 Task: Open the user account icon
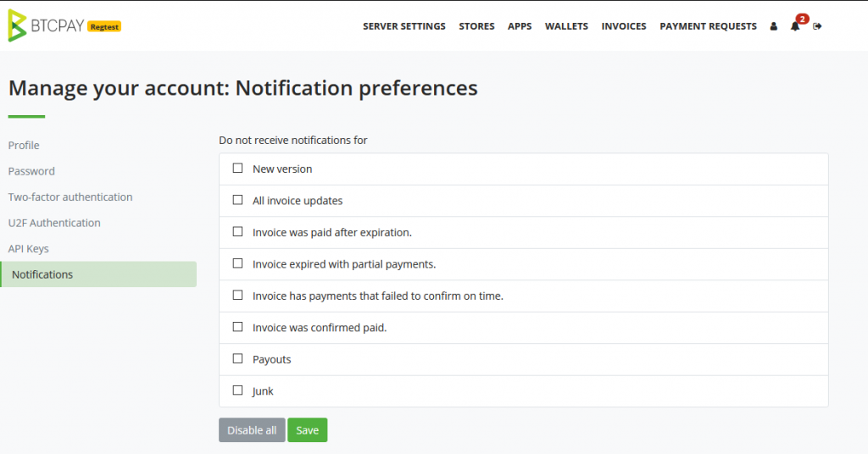tap(773, 26)
